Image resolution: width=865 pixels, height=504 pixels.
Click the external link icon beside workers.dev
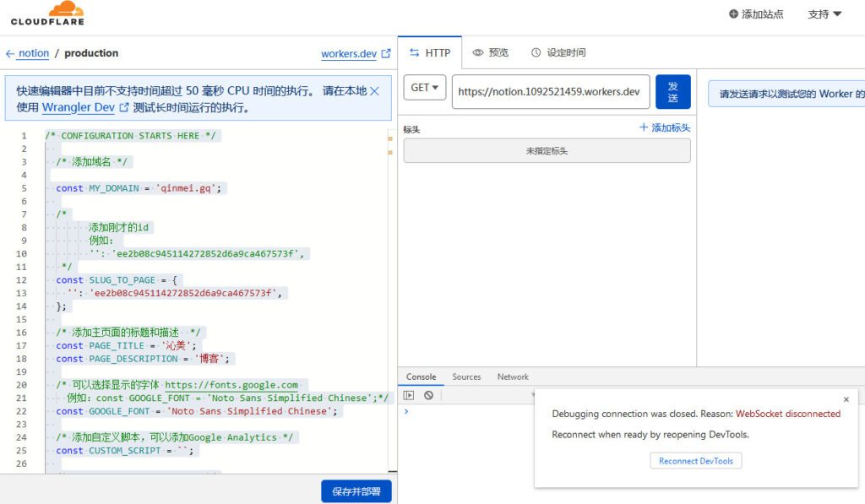[x=386, y=53]
